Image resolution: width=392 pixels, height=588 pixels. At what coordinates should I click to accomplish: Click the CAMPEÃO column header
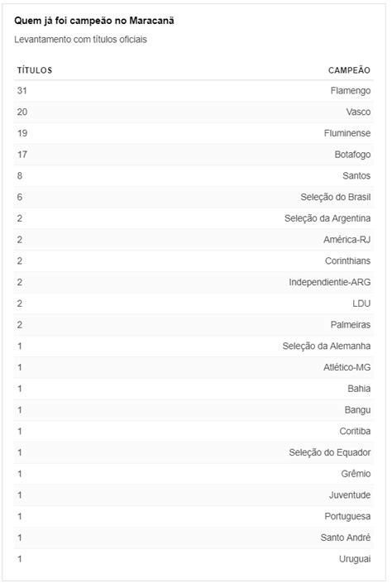(349, 70)
